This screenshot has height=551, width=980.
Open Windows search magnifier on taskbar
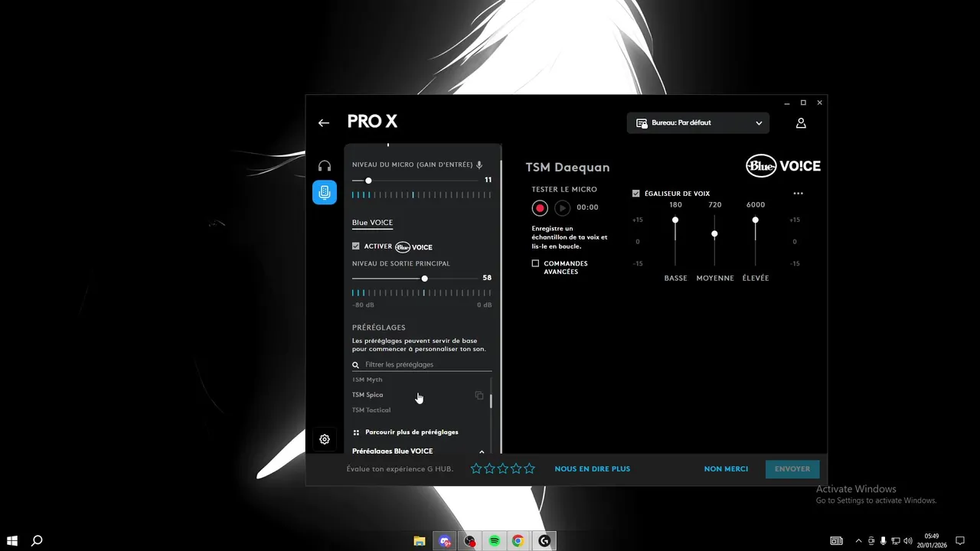coord(36,541)
